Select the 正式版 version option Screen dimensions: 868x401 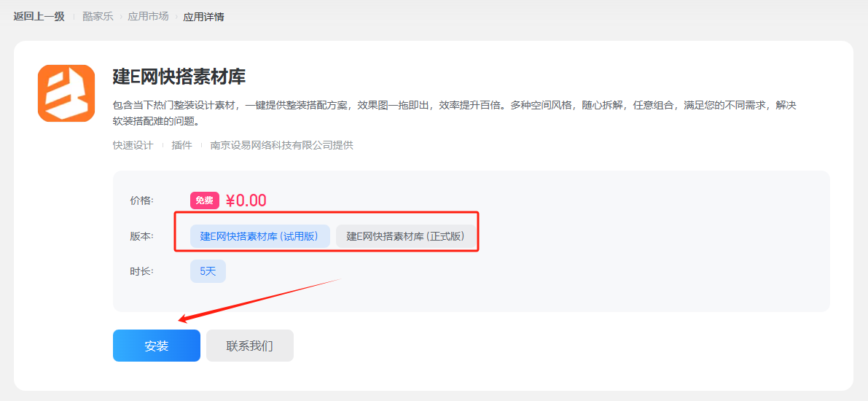tap(405, 236)
